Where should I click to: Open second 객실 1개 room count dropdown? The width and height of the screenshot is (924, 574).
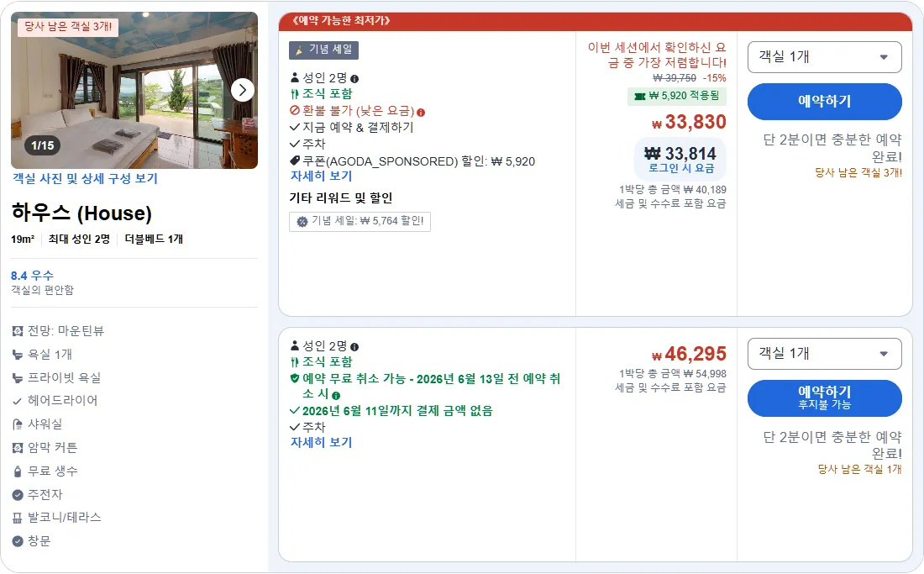tap(824, 354)
